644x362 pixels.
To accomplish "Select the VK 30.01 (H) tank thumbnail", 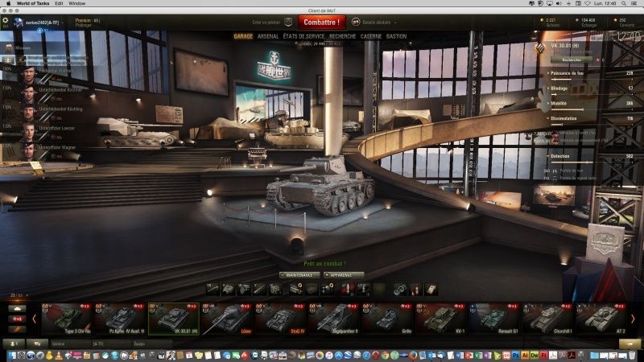I will (x=174, y=319).
